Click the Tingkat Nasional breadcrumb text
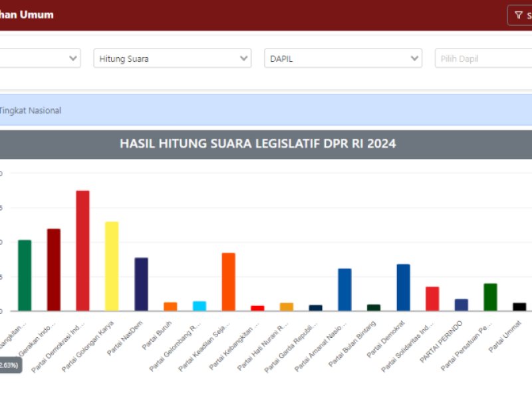This screenshot has width=532, height=399. pyautogui.click(x=31, y=110)
